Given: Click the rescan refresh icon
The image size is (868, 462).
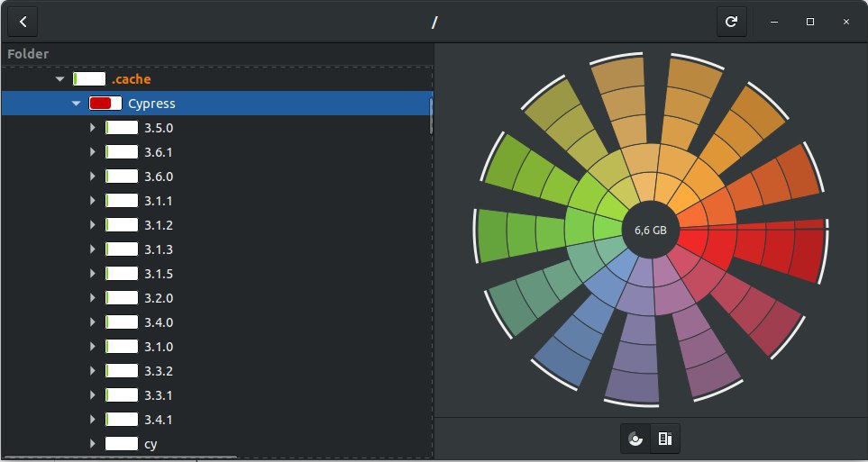Looking at the screenshot, I should click(x=731, y=22).
